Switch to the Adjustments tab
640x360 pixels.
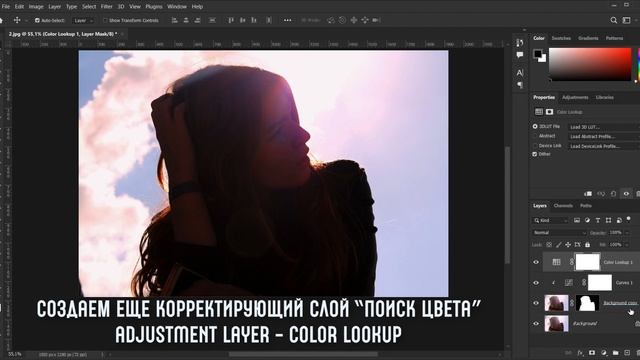[575, 97]
